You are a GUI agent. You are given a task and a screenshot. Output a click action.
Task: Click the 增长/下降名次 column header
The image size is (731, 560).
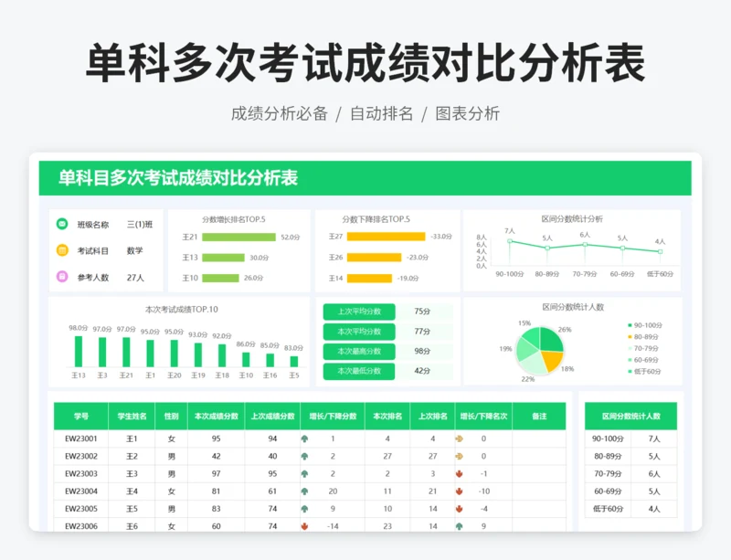(483, 416)
